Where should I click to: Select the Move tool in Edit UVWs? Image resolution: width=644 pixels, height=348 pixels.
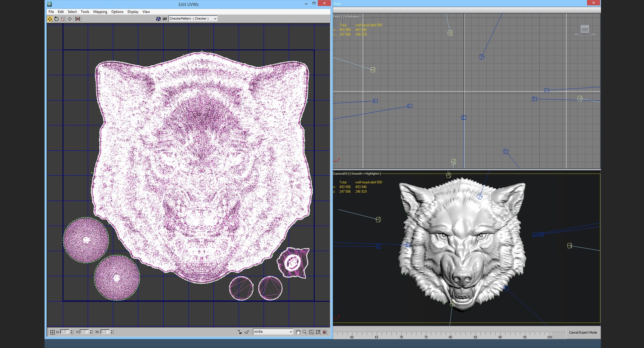[50, 19]
